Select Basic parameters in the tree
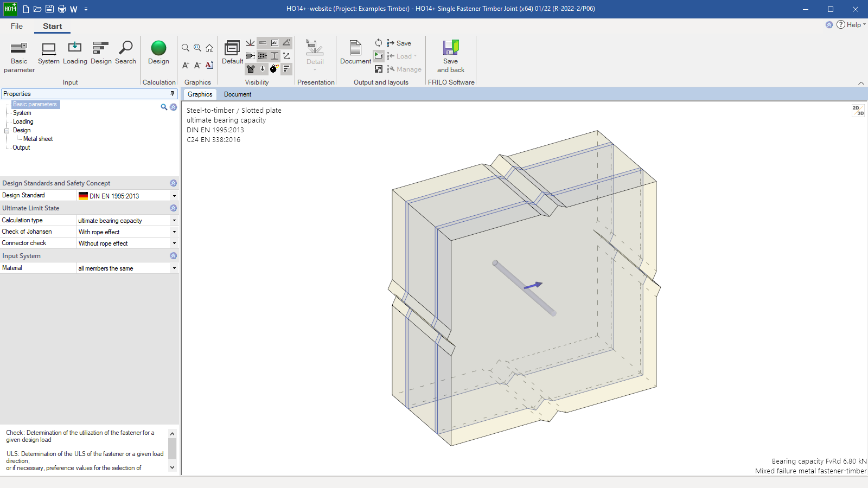Image resolution: width=868 pixels, height=488 pixels. click(35, 104)
